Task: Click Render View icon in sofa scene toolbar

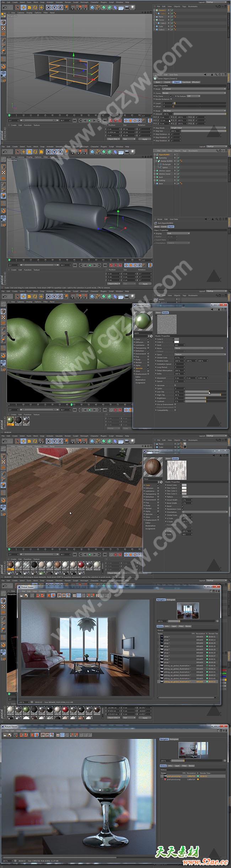Action: (x=73, y=152)
